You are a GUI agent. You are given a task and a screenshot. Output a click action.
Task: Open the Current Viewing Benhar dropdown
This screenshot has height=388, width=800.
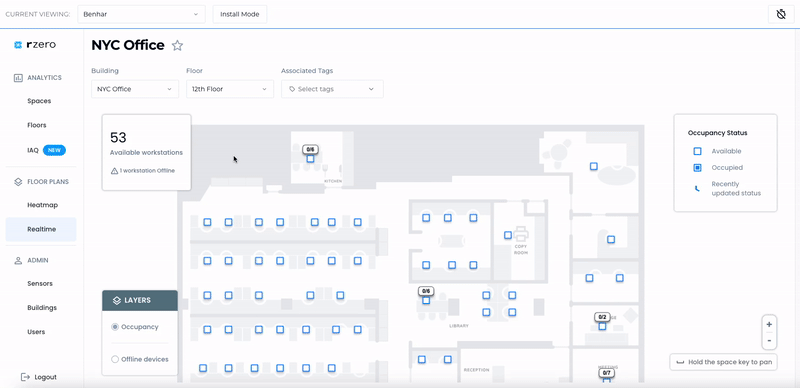click(x=141, y=14)
